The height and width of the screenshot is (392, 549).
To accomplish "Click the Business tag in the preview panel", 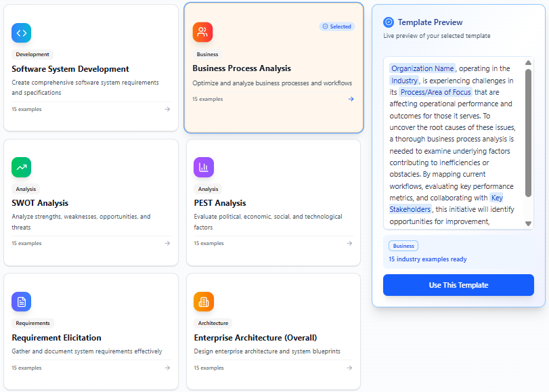I will pyautogui.click(x=403, y=246).
